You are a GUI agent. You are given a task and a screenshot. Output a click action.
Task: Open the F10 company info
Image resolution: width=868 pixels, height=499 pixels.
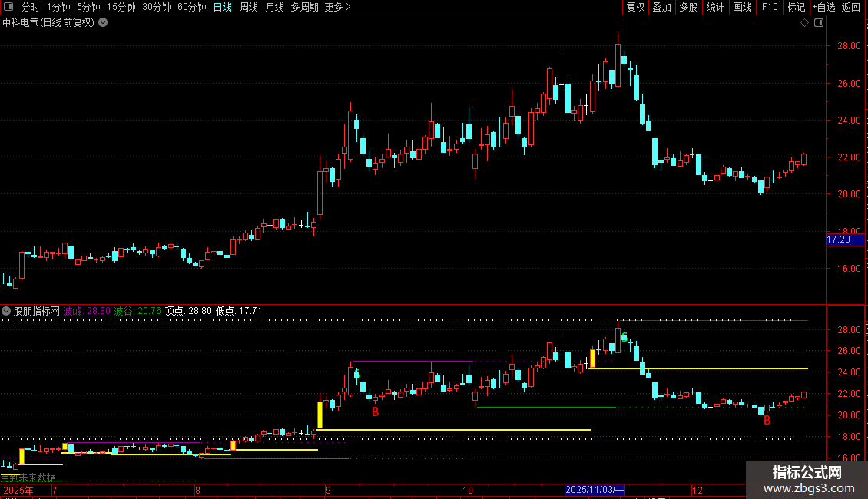tap(770, 7)
